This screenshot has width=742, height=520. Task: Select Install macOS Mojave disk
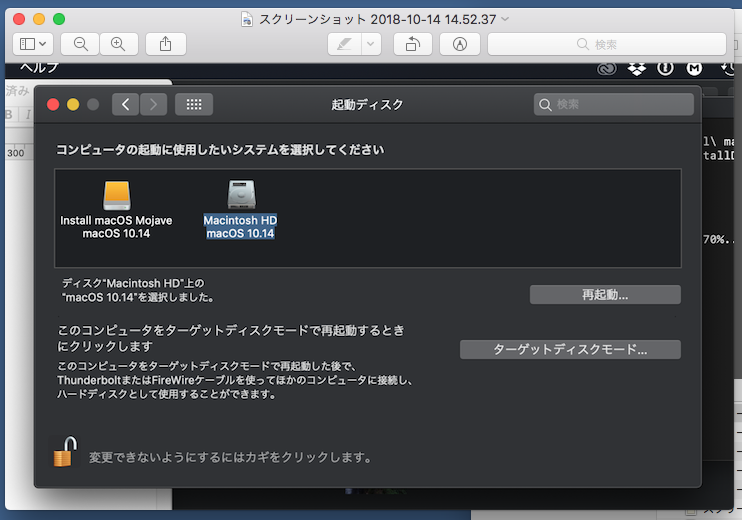[116, 210]
